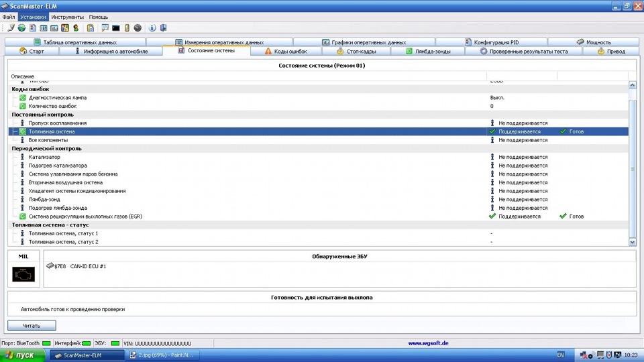The image size is (644, 362).
Task: Click the list scrollbar up arrow
Action: pyautogui.click(x=633, y=85)
